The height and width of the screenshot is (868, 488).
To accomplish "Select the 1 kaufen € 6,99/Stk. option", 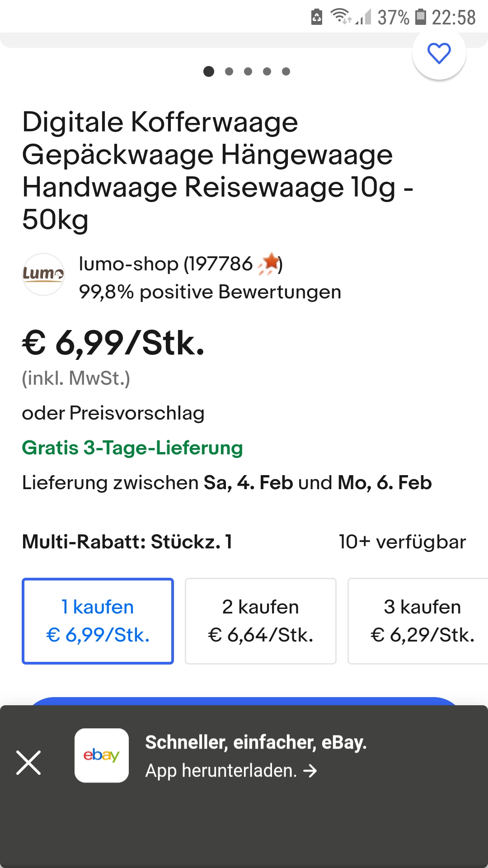I will click(98, 621).
